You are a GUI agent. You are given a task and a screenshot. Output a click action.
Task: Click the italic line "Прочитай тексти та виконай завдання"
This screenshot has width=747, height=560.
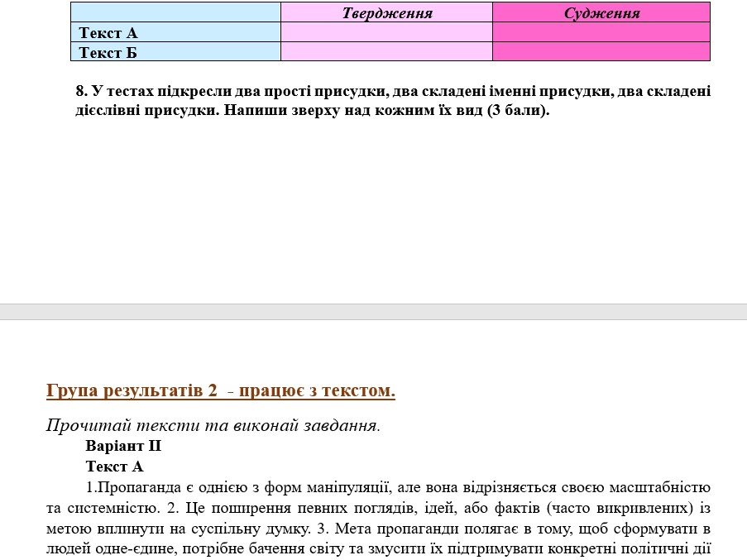pyautogui.click(x=213, y=427)
